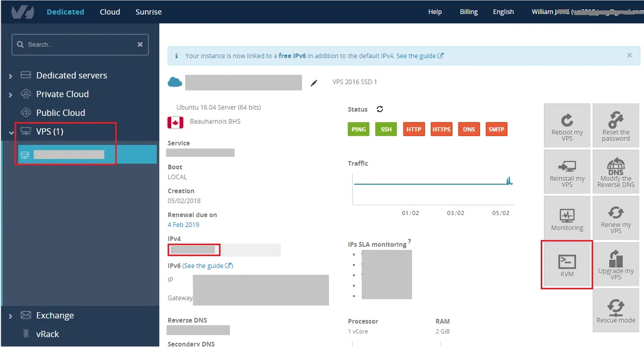Click the DNS status badge
This screenshot has height=347, width=644.
469,129
